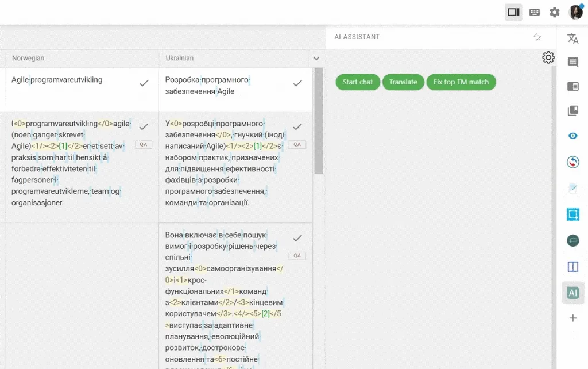The width and height of the screenshot is (588, 369).
Task: Click the Start chat button
Action: tap(357, 82)
